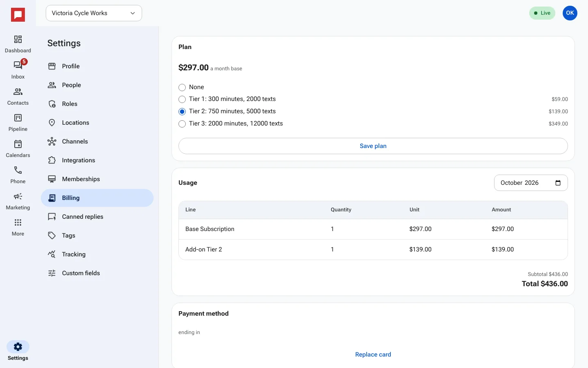The image size is (588, 368).
Task: Click the Live status badge
Action: [542, 13]
